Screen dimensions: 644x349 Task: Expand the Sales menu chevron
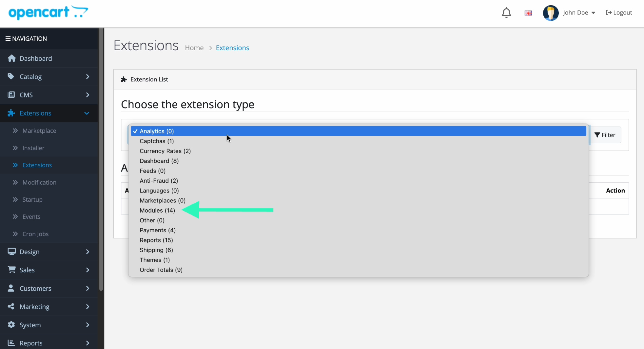pyautogui.click(x=88, y=270)
